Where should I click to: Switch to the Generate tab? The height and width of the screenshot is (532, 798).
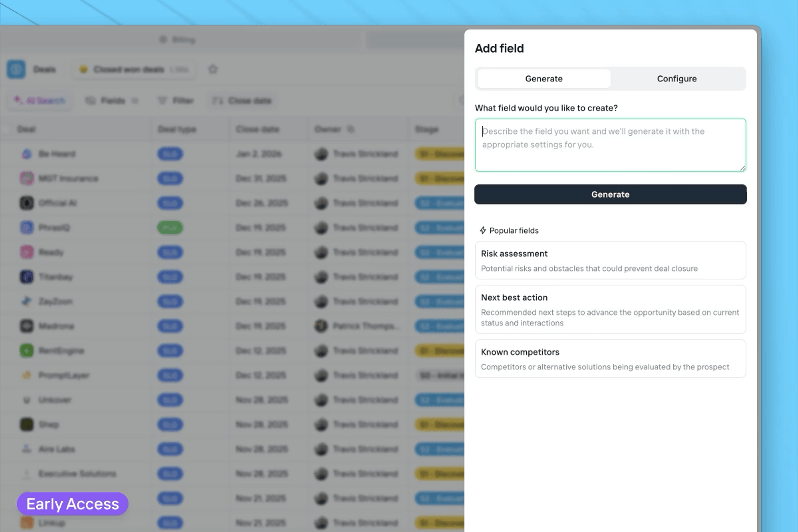pyautogui.click(x=543, y=79)
